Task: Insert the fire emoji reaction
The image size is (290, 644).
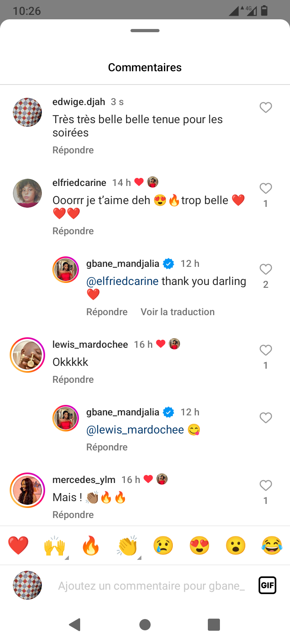Action: [91, 546]
